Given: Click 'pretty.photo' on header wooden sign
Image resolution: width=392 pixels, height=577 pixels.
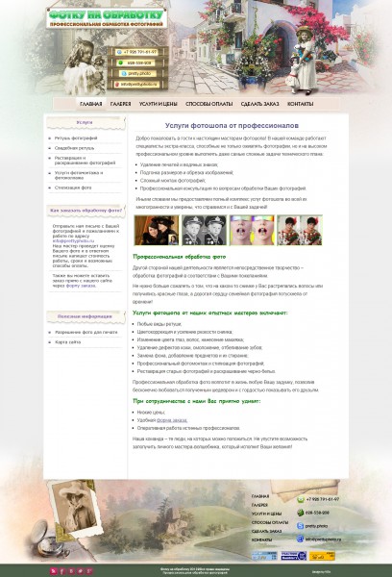Looking at the screenshot, I should coord(139,74).
